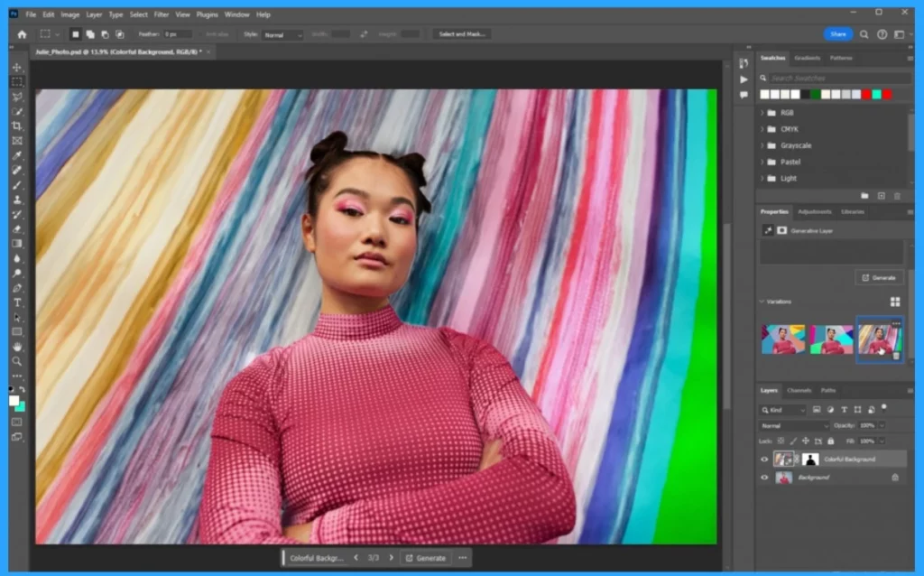Select the Frame tool
Viewport: 924px width, 576px height.
(17, 141)
